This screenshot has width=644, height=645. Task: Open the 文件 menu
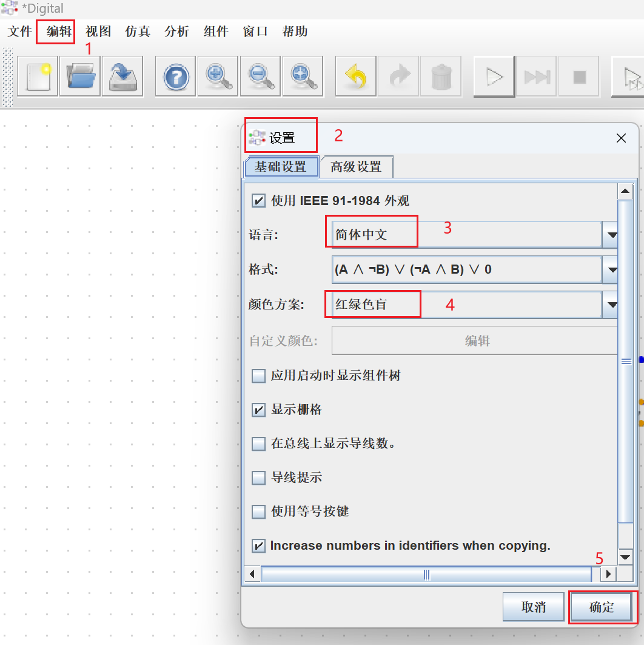(20, 32)
